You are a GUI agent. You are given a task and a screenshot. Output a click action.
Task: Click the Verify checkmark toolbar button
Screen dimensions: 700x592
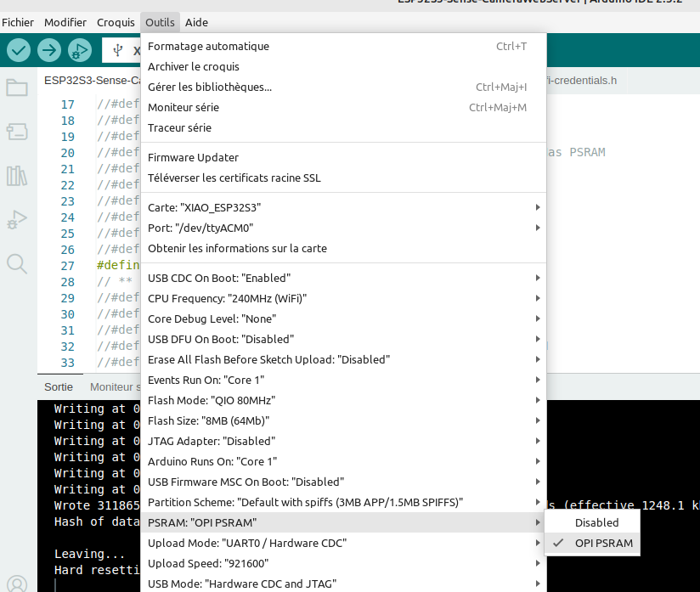click(x=19, y=50)
